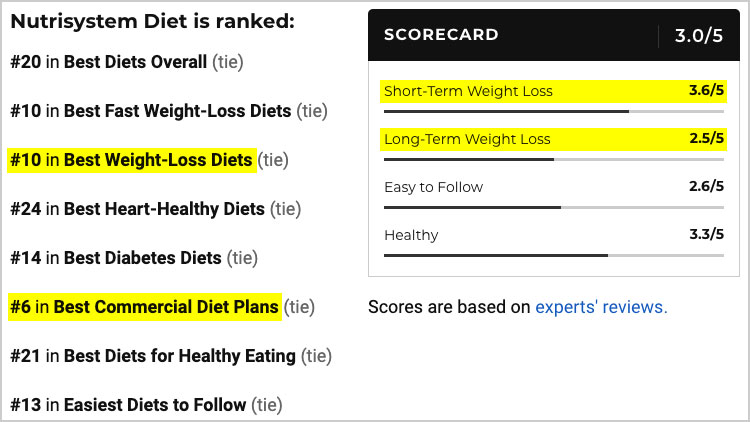Click Best Diets for Healthy Eating

(180, 356)
